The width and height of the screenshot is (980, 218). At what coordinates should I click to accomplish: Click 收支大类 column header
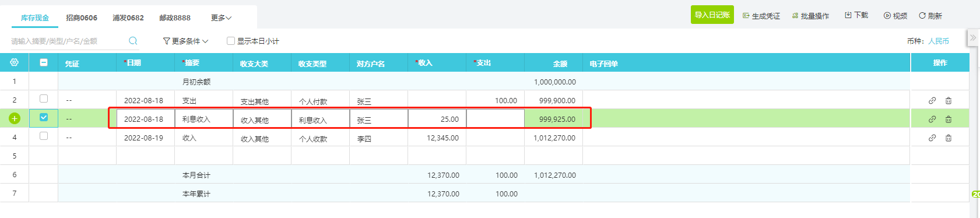(262, 62)
